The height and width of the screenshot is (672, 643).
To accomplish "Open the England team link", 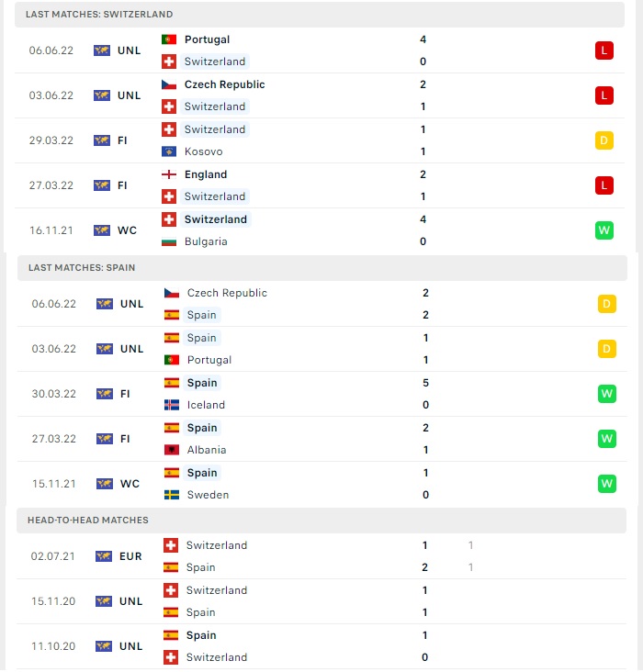I will pos(206,174).
